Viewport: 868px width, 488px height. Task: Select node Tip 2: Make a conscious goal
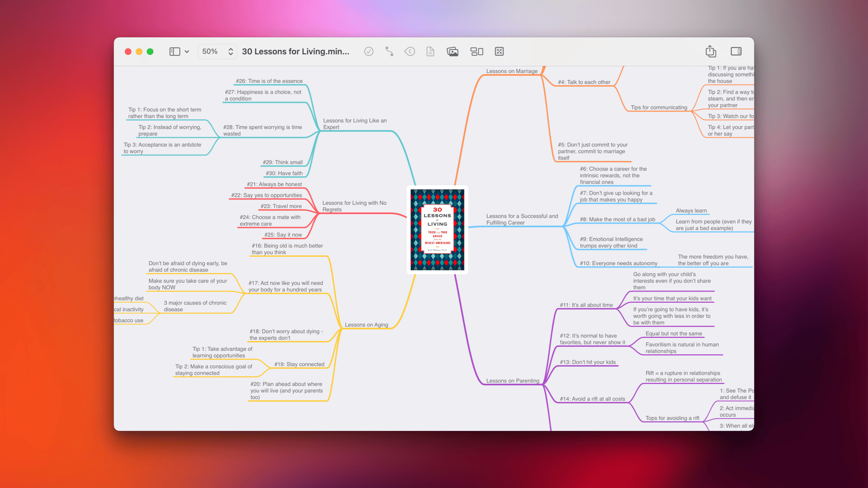pyautogui.click(x=213, y=370)
